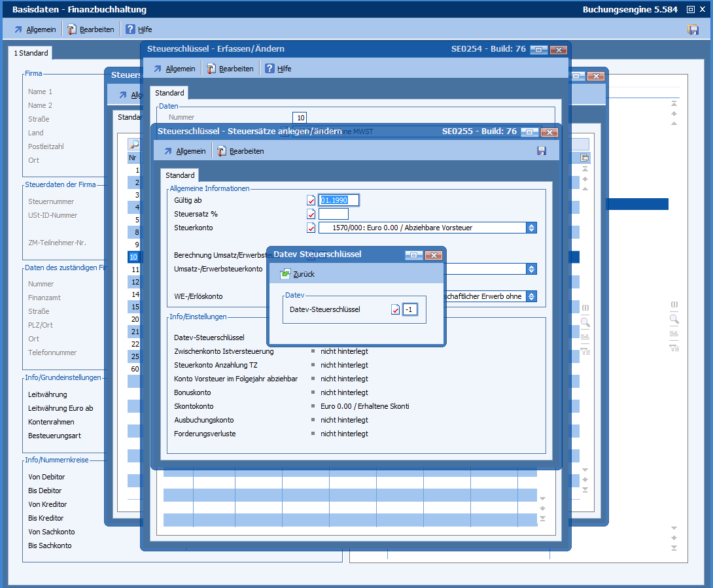
Task: Toggle the check marker beside Datev-Steuerschlüssel
Action: pos(395,310)
